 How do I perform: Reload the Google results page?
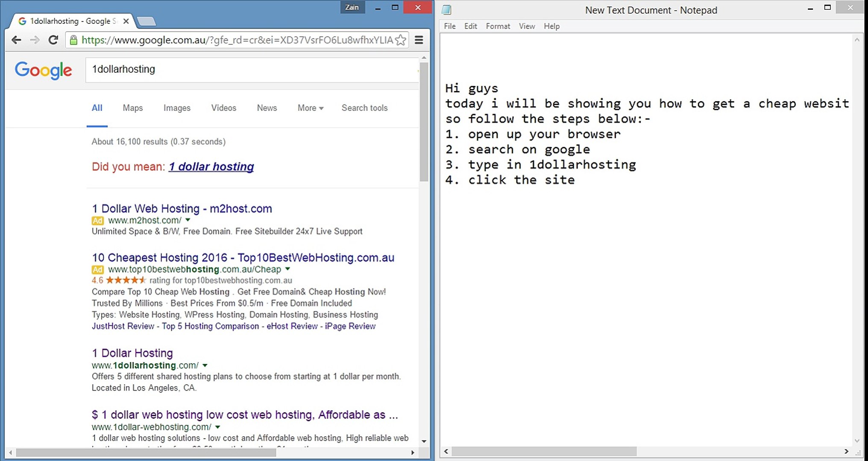click(x=53, y=40)
